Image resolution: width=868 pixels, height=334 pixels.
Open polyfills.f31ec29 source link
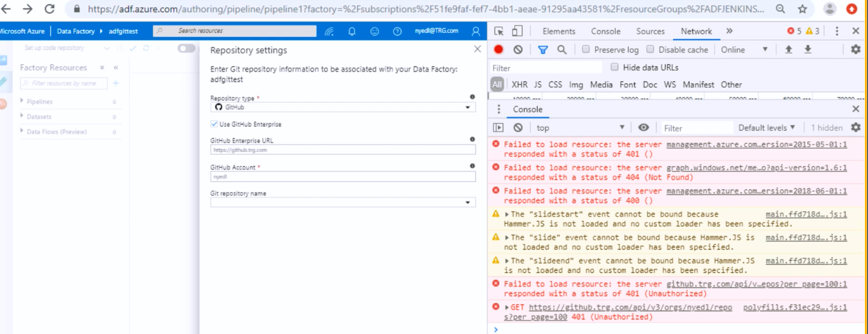click(795, 307)
